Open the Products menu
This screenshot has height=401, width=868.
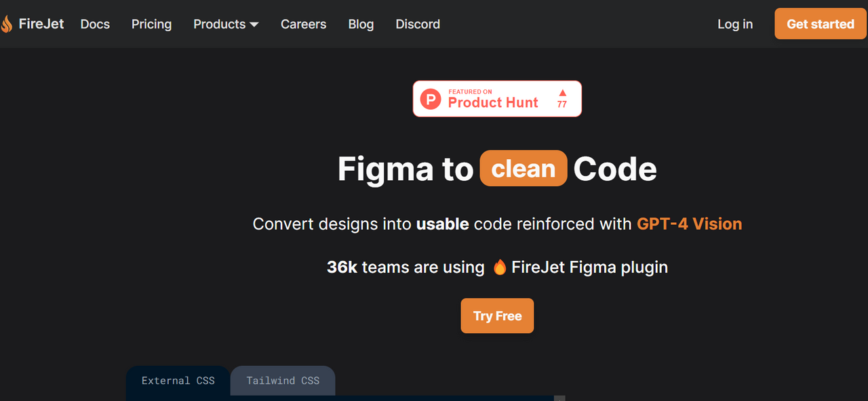[226, 24]
